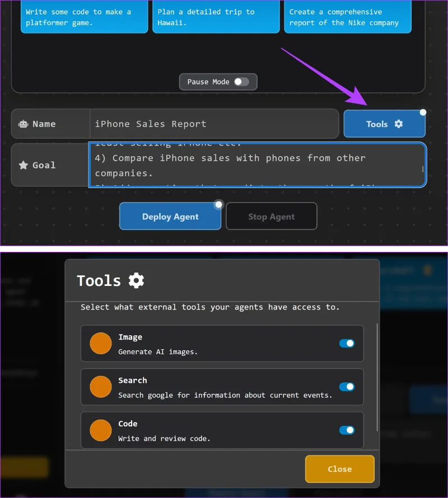Click the Goal text area scrollbar
Viewport: 448px width, 498px height.
tap(423, 168)
